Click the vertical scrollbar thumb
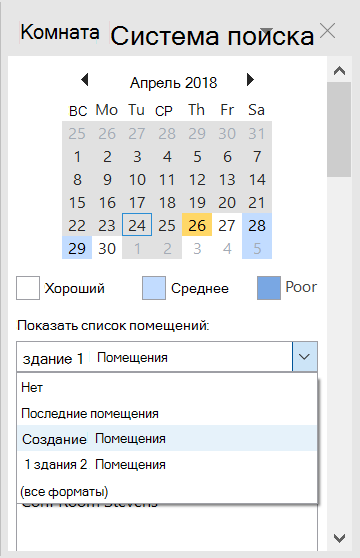Image resolution: width=360 pixels, height=558 pixels. click(x=339, y=130)
